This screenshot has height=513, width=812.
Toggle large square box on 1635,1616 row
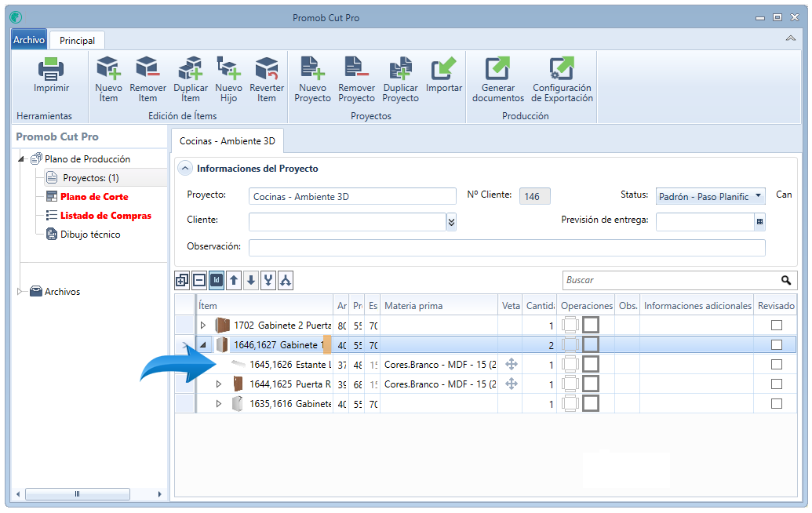point(591,404)
